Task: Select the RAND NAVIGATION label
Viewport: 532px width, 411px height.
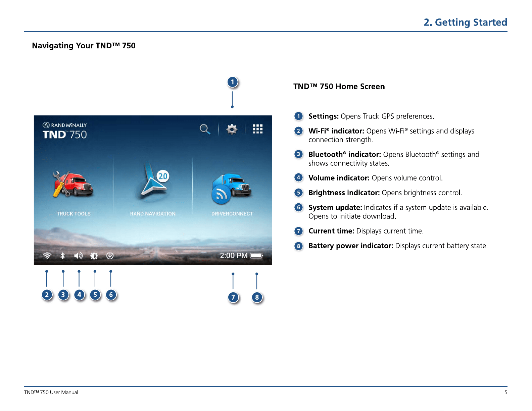Action: (153, 214)
